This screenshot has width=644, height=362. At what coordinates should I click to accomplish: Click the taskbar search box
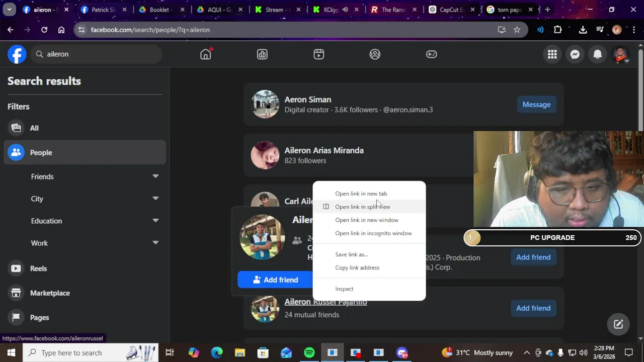(x=91, y=352)
